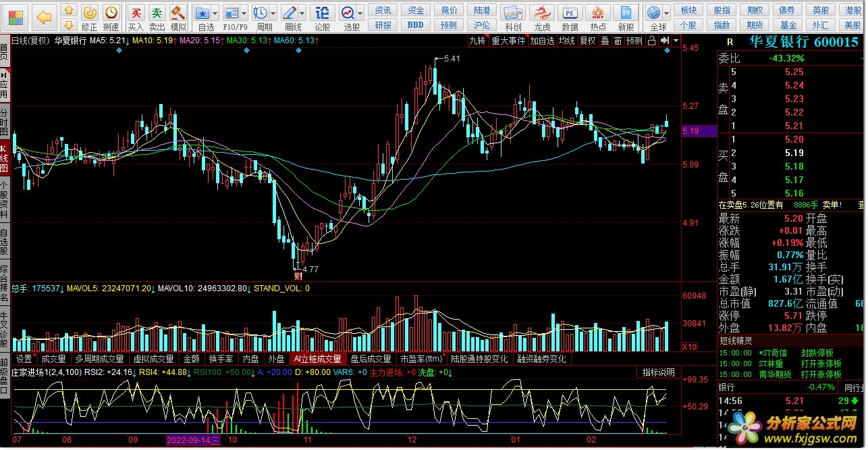The width and height of the screenshot is (868, 450).
Task: Click the 全球 globe icon
Action: [653, 12]
